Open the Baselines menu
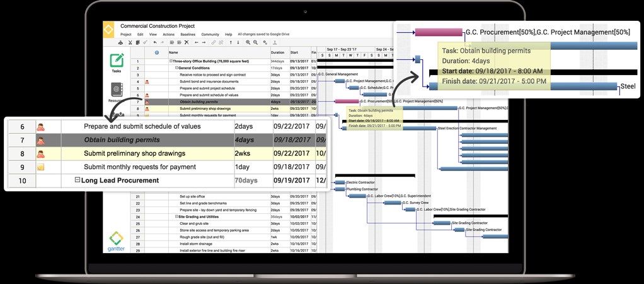 188,35
